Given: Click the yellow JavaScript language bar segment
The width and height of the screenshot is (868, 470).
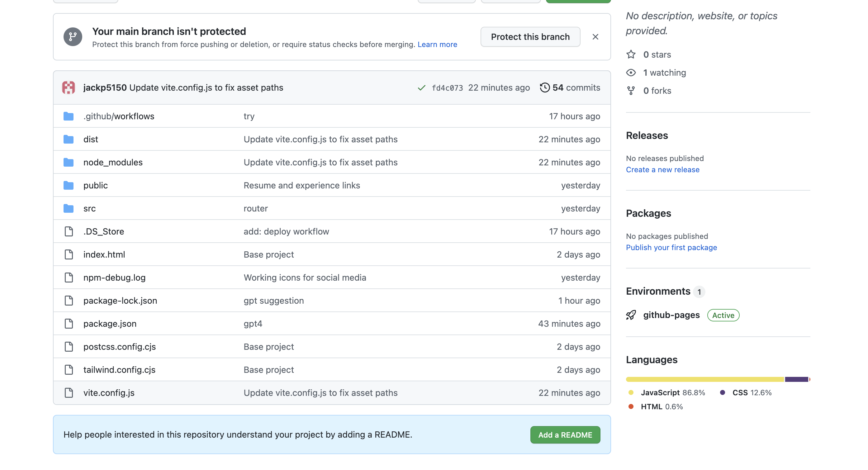Looking at the screenshot, I should click(x=705, y=379).
